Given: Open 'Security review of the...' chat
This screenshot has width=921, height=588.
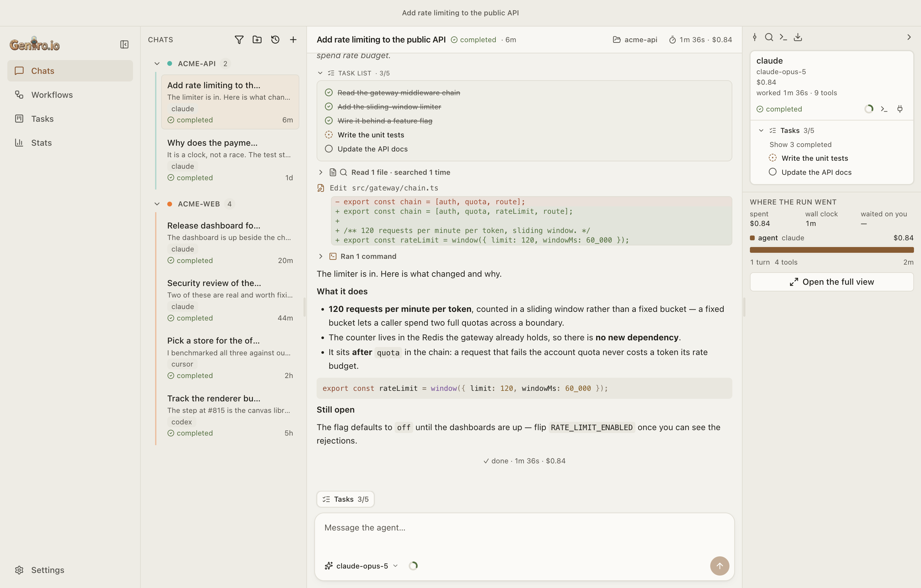Looking at the screenshot, I should point(230,300).
